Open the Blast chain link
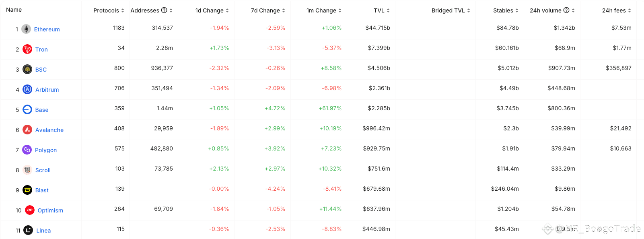This screenshot has height=239, width=644. tap(42, 190)
